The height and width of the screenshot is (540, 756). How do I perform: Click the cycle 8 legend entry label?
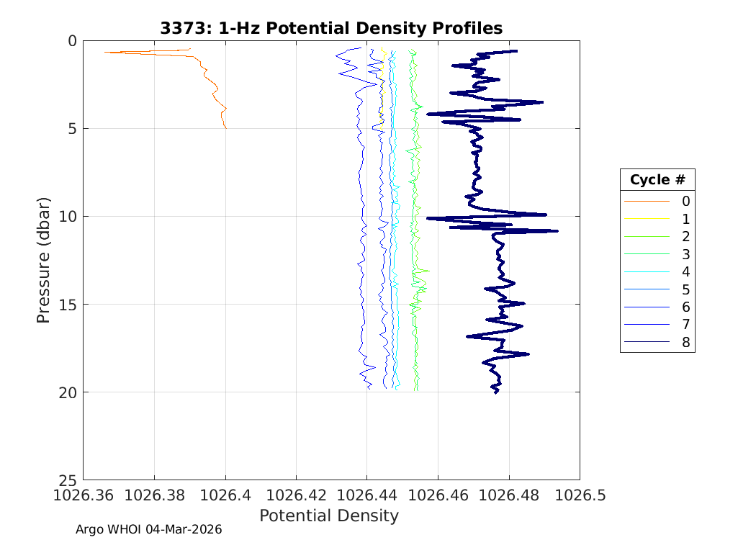tap(685, 343)
